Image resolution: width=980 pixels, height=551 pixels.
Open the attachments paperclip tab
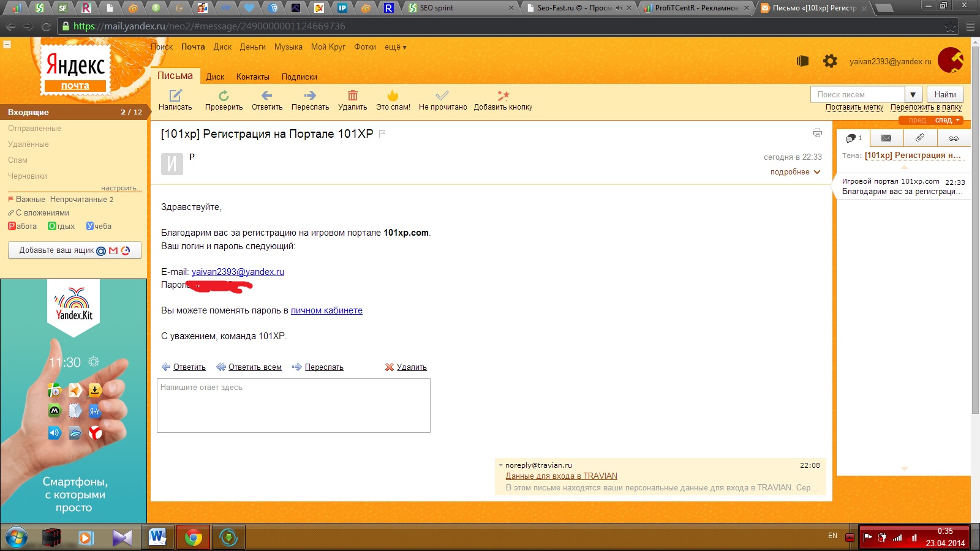(920, 138)
